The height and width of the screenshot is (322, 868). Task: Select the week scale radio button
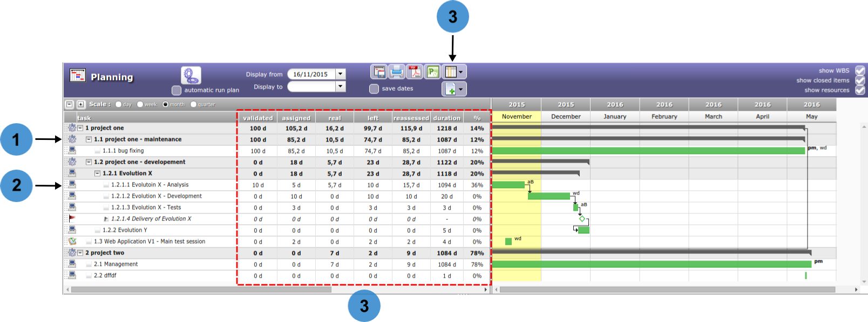140,104
